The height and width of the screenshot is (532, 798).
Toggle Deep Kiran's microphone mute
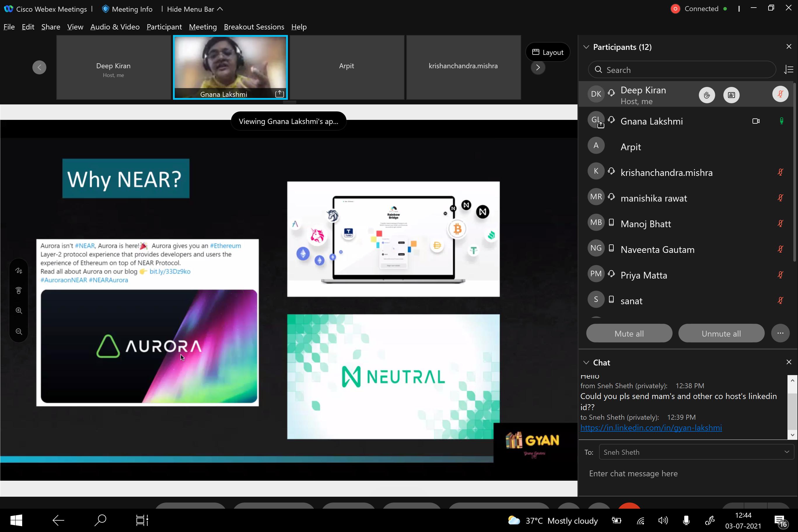point(780,94)
